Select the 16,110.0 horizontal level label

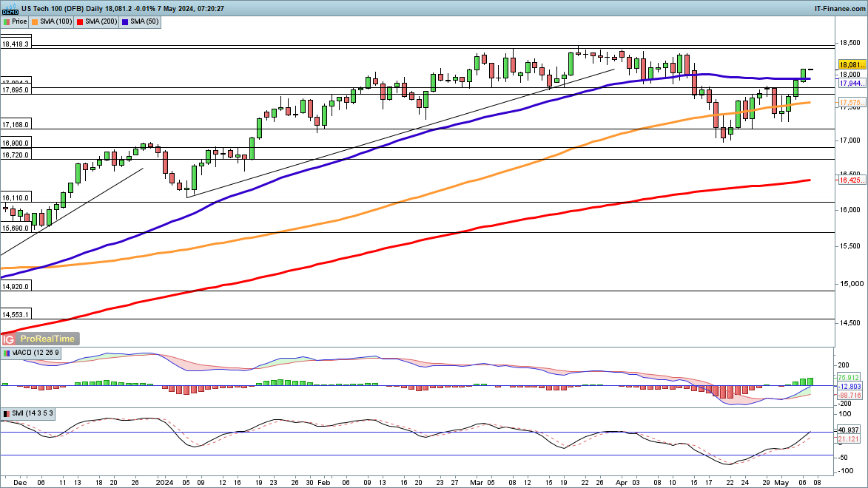16,198
